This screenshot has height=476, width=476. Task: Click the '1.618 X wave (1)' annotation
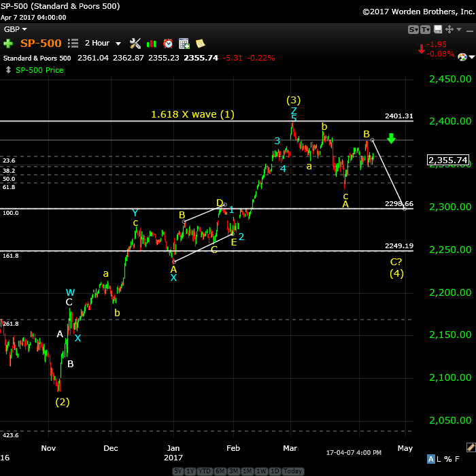coord(192,114)
